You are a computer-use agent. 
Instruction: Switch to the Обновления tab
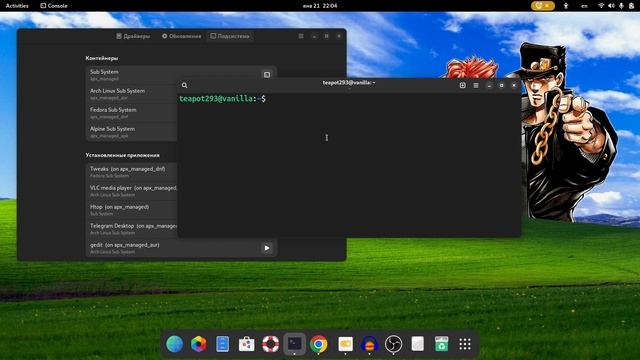182,36
